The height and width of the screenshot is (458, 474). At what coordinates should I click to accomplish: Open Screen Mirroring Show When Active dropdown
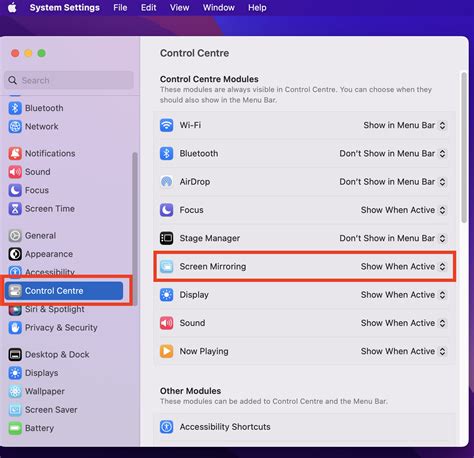[403, 267]
